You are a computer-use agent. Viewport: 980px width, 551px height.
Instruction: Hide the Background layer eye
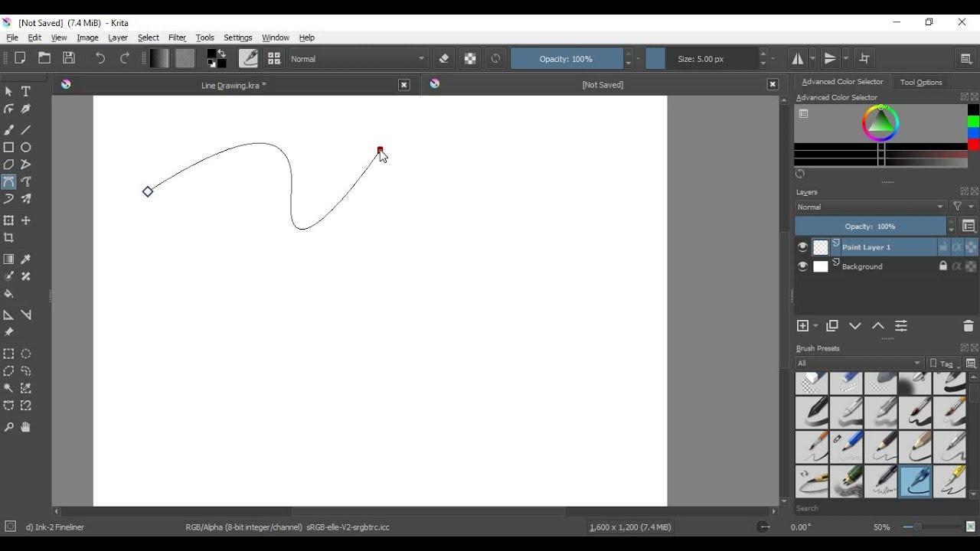click(x=802, y=266)
